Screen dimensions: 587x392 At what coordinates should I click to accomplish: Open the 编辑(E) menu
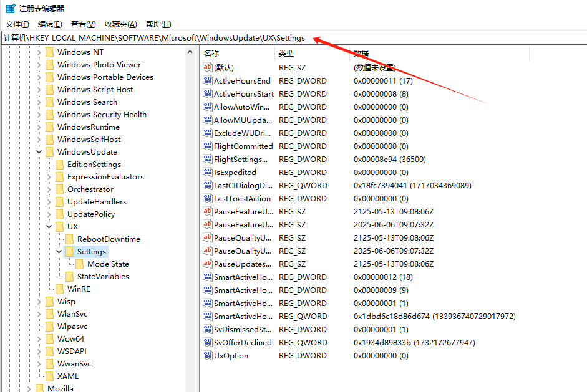point(50,24)
